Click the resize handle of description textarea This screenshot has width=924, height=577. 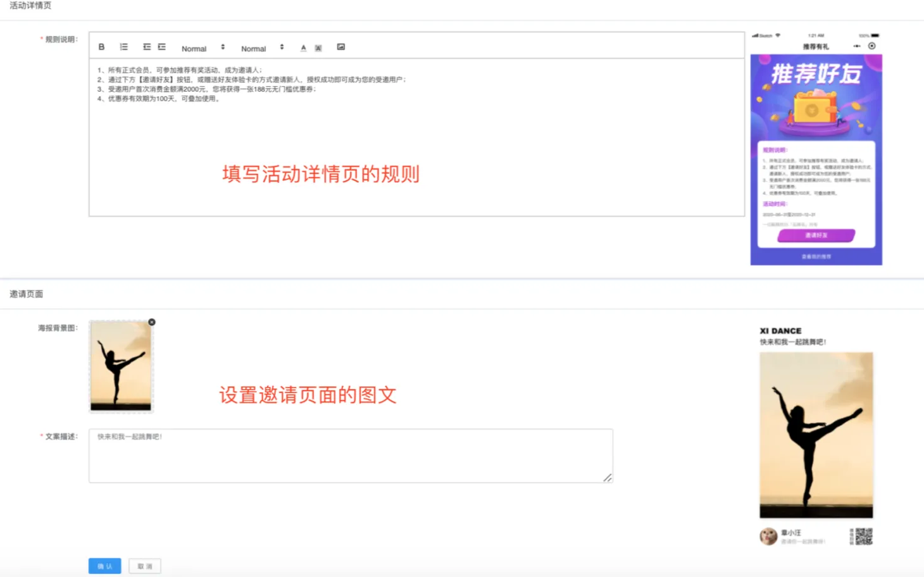(608, 478)
